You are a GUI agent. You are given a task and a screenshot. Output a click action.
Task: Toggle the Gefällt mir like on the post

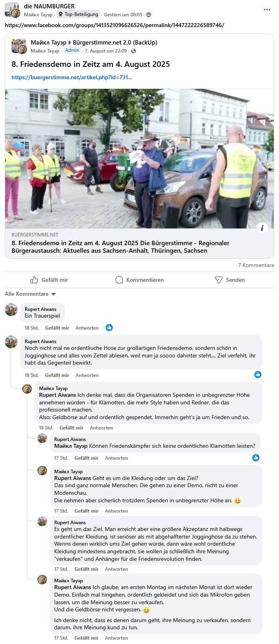tap(49, 280)
